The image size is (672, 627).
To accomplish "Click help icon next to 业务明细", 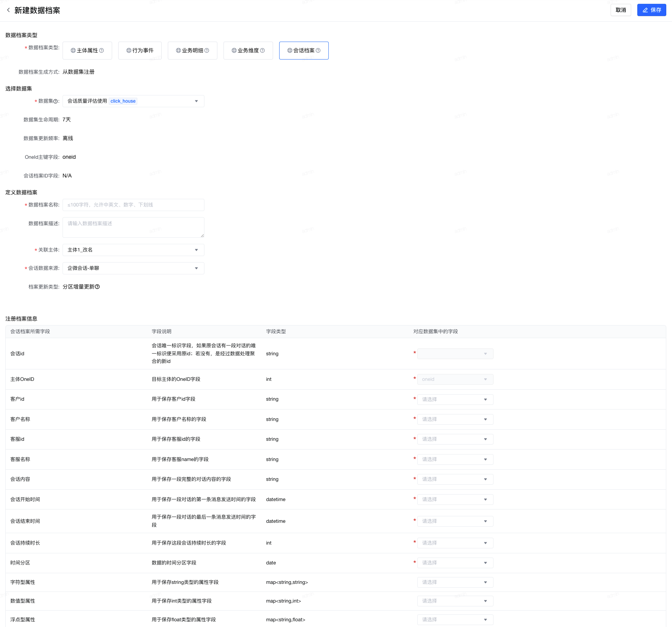I will tap(207, 50).
